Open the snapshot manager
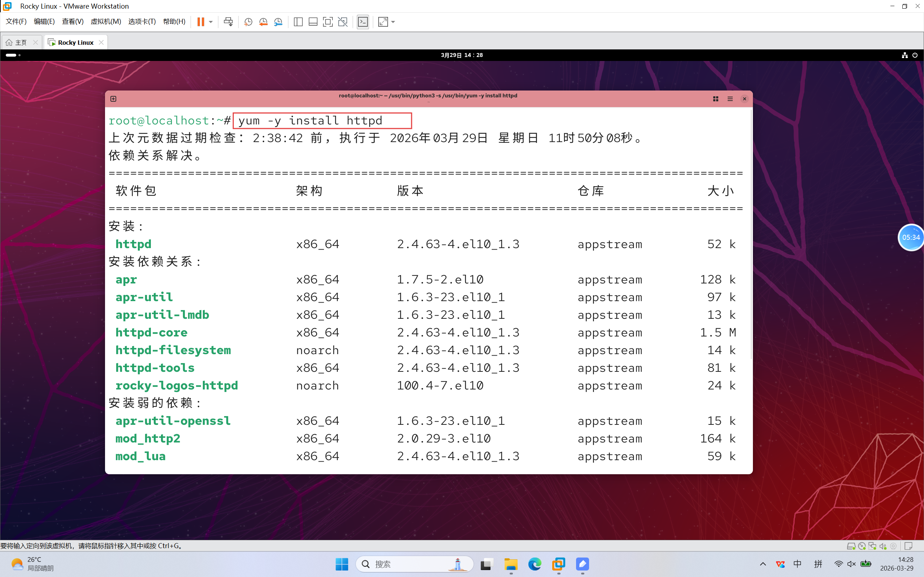The image size is (924, 577). tap(278, 22)
